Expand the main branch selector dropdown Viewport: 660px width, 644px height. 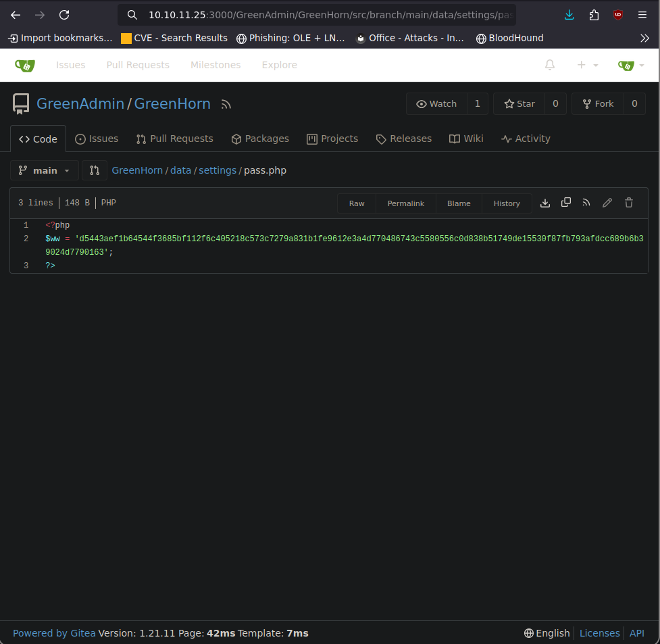44,170
